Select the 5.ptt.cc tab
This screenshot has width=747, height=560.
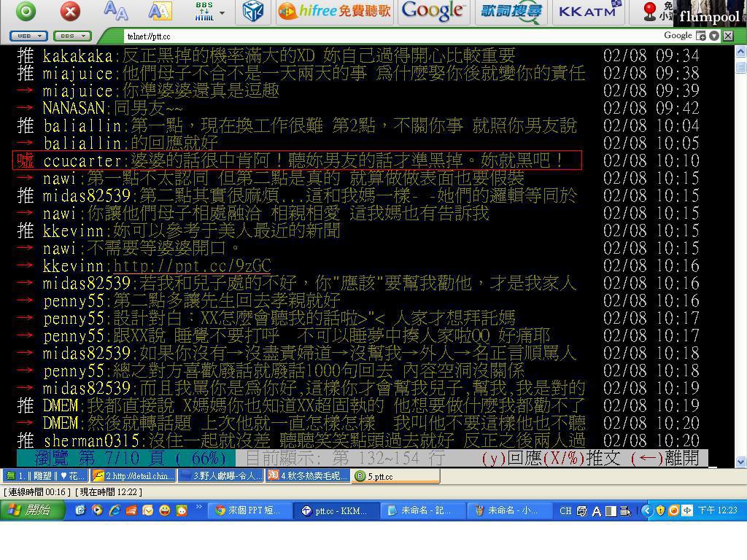[x=395, y=475]
